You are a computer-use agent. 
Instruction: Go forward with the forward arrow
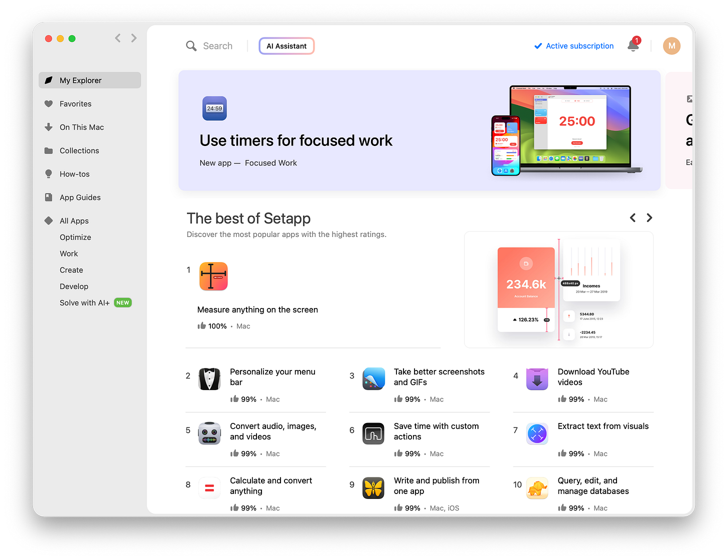133,38
